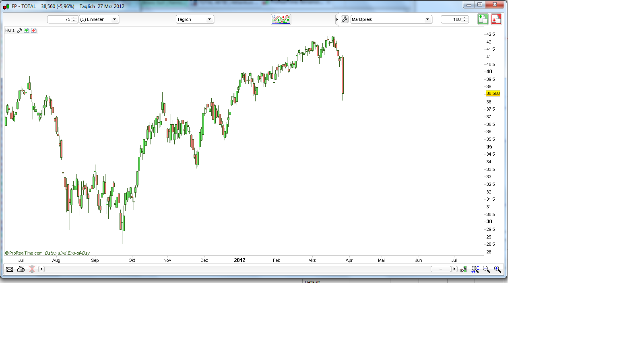This screenshot has height=362, width=644.
Task: Click the Kurs panel label
Action: (10, 30)
